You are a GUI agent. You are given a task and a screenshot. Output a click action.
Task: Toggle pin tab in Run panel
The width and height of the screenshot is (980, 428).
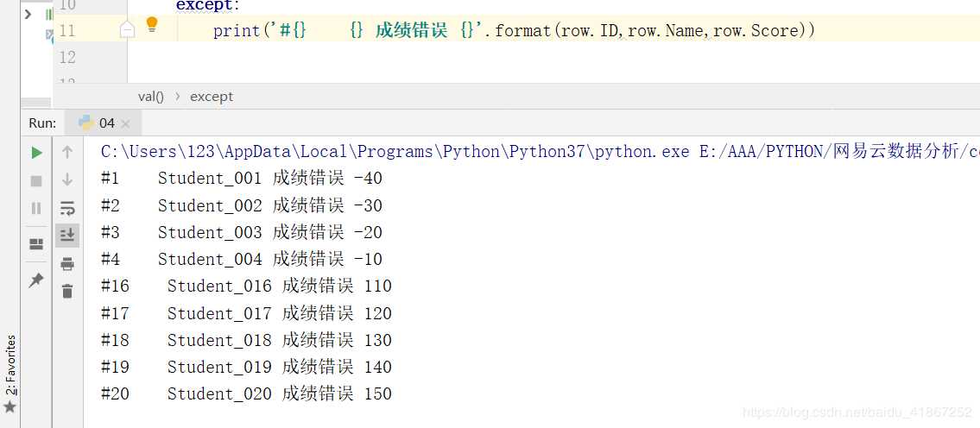[36, 280]
